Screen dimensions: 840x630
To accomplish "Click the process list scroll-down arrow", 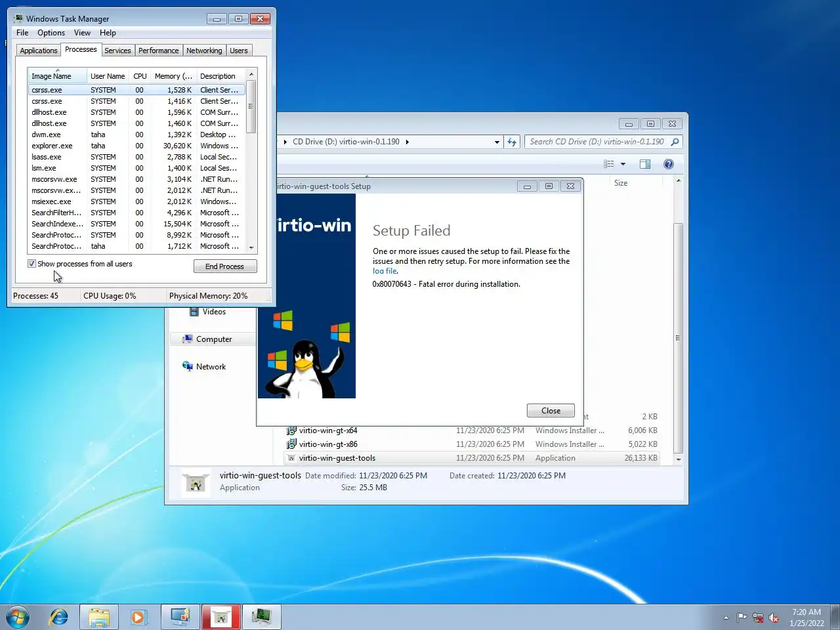I will [x=251, y=247].
